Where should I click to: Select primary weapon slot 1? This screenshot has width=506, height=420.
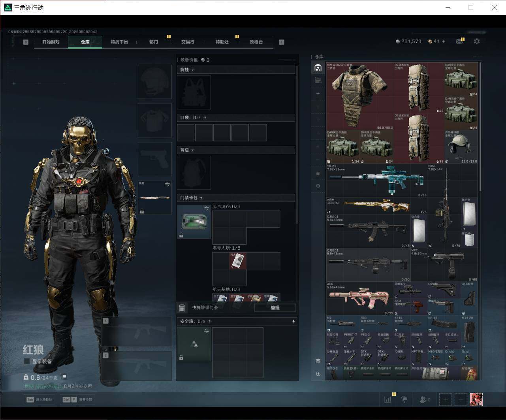pos(137,331)
